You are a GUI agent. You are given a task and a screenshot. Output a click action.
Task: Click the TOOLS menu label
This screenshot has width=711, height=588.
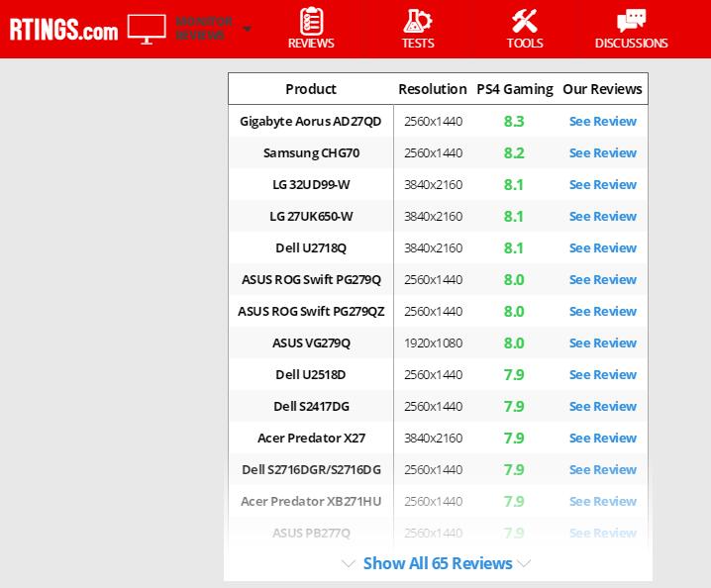(x=525, y=44)
